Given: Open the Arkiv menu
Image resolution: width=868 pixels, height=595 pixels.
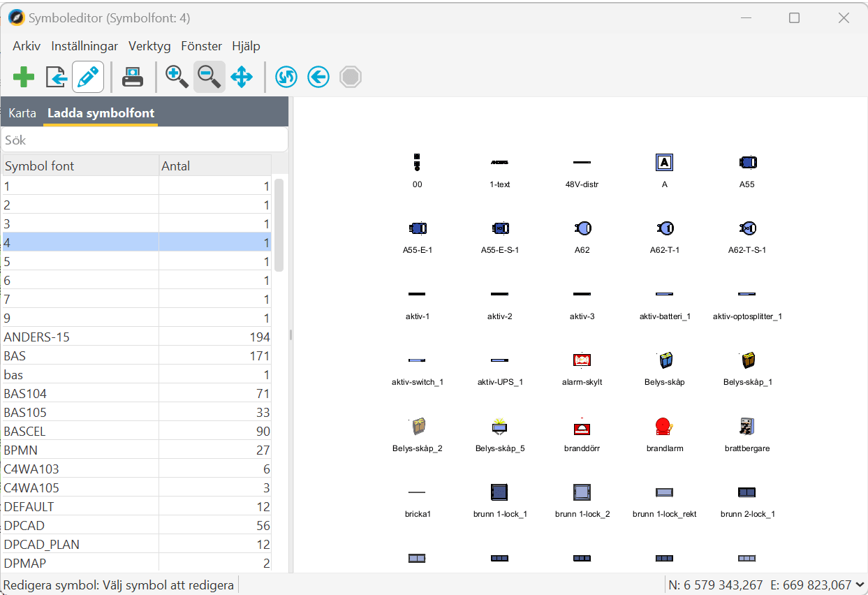Looking at the screenshot, I should click(27, 46).
